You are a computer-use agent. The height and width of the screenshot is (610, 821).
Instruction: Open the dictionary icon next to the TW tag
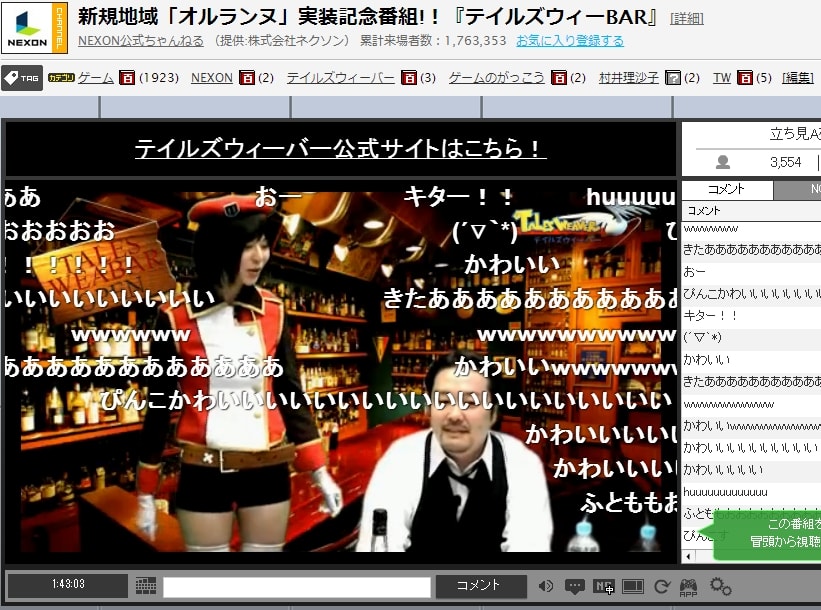point(745,77)
